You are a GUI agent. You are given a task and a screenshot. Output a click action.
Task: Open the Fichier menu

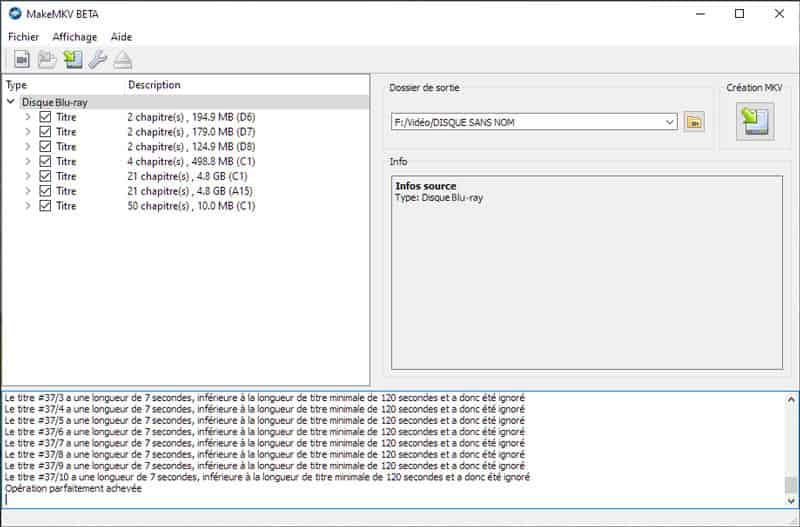click(23, 37)
